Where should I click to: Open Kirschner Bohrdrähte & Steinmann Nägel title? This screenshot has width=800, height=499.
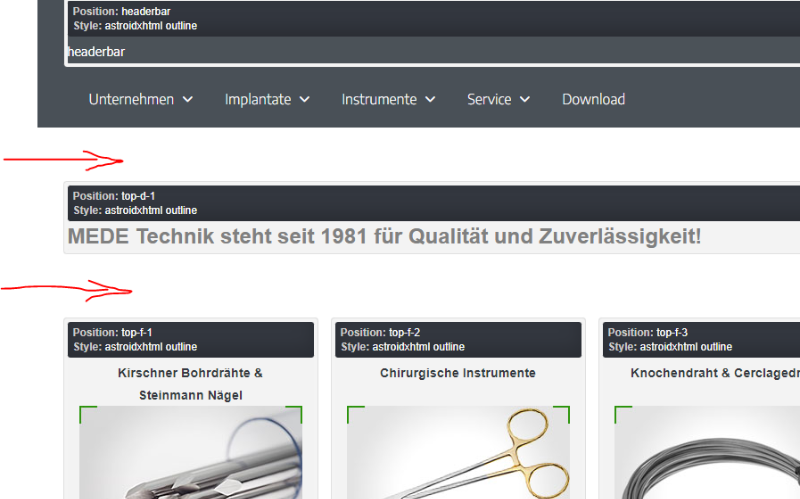point(190,384)
